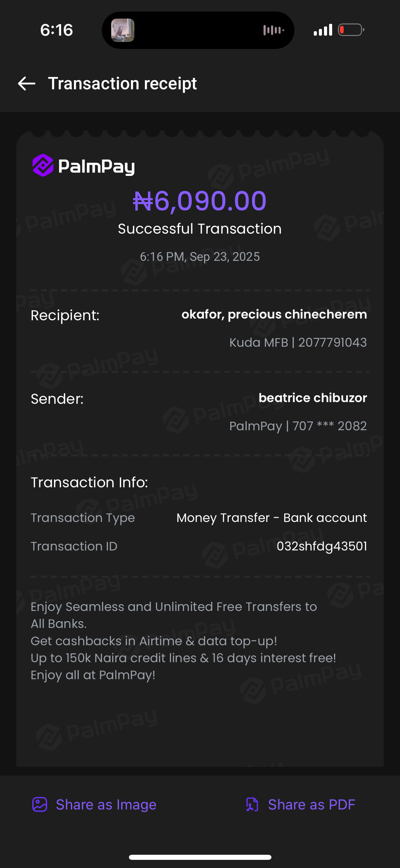Tap the Share as Image icon
400x868 pixels.
[x=40, y=804]
